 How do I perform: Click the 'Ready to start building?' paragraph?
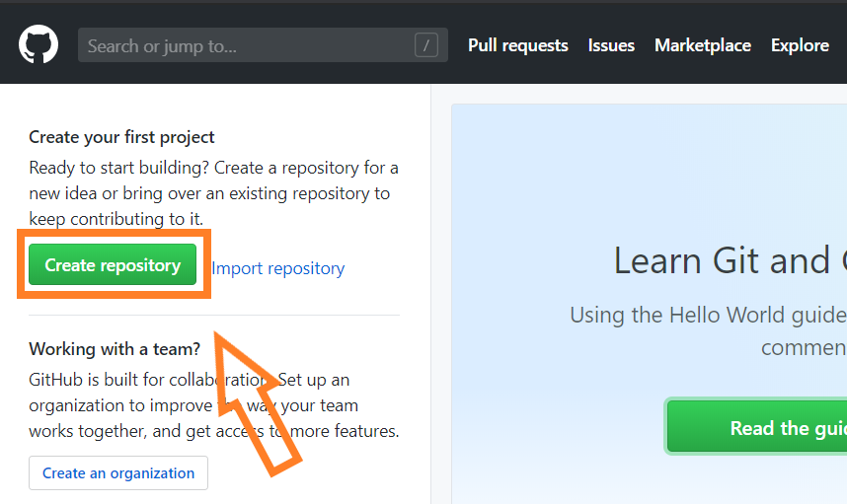[x=214, y=193]
